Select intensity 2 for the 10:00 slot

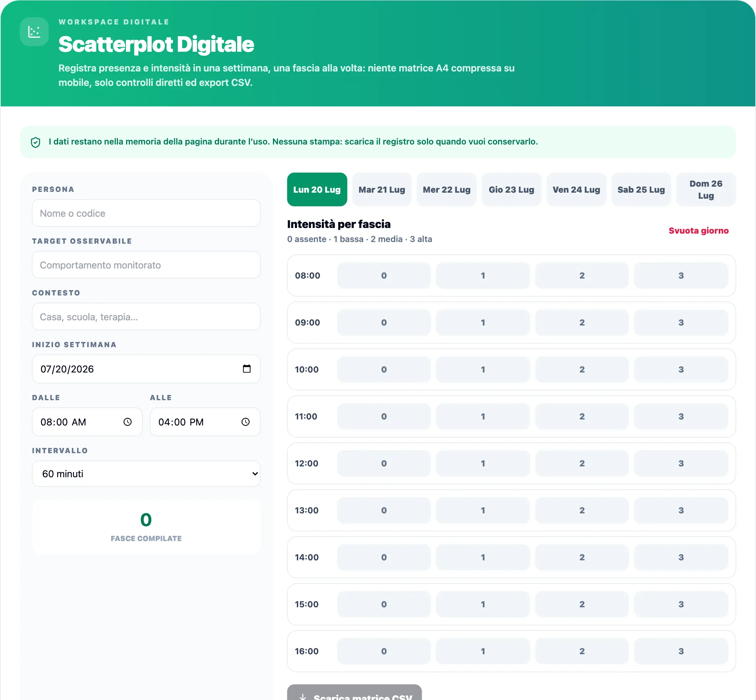point(582,369)
